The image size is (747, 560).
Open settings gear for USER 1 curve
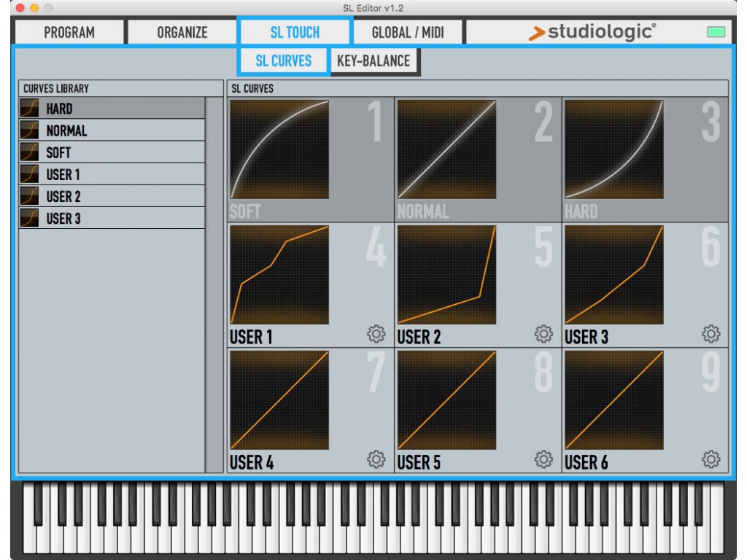click(x=376, y=334)
